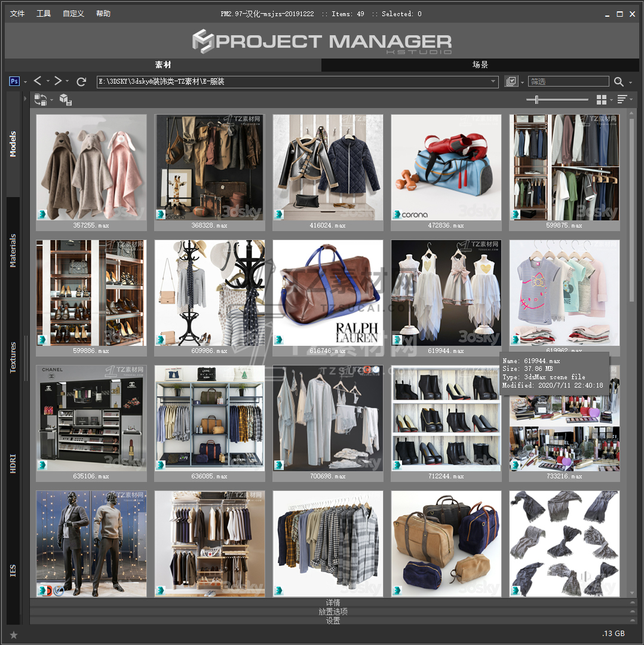Expand the 放置选项 panel
This screenshot has width=644, height=645.
pos(333,612)
